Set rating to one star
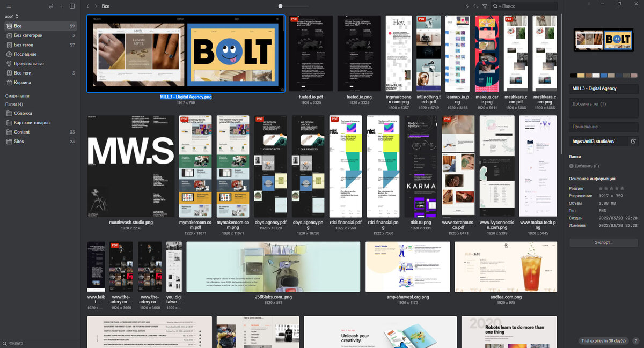644x348 pixels. [601, 189]
